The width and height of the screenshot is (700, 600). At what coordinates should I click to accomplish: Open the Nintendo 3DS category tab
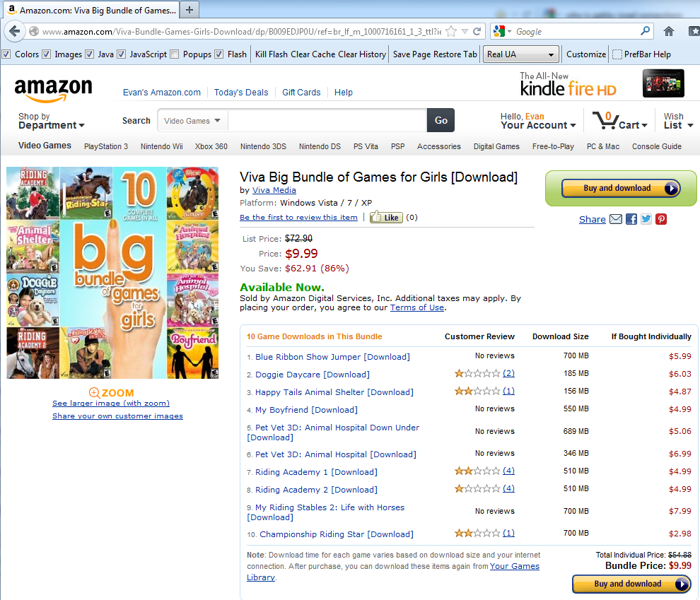coord(263,146)
